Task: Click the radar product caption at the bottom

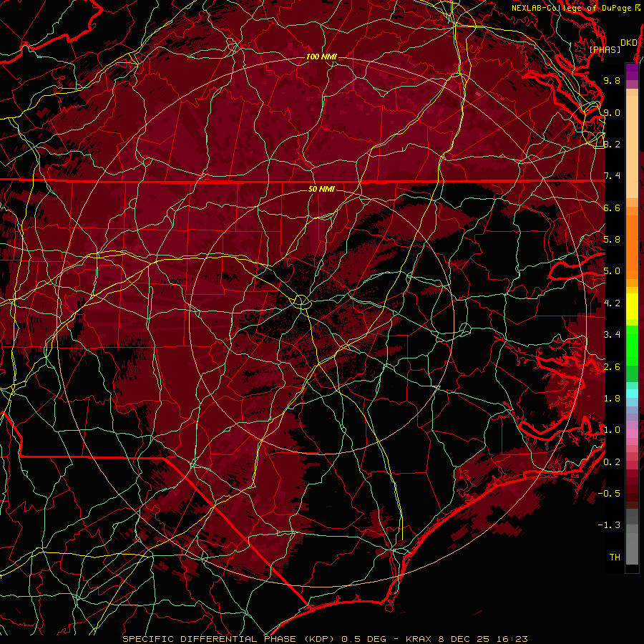Action: [x=325, y=639]
